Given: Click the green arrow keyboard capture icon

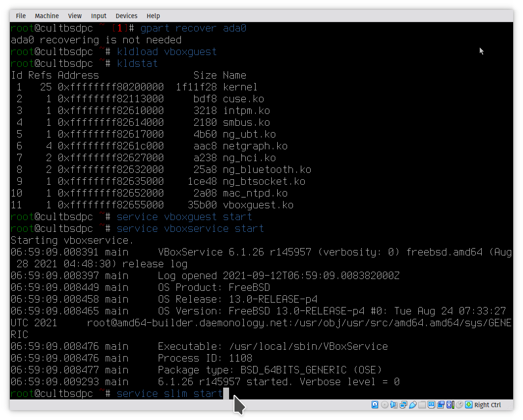Looking at the screenshot, I should coord(468,405).
